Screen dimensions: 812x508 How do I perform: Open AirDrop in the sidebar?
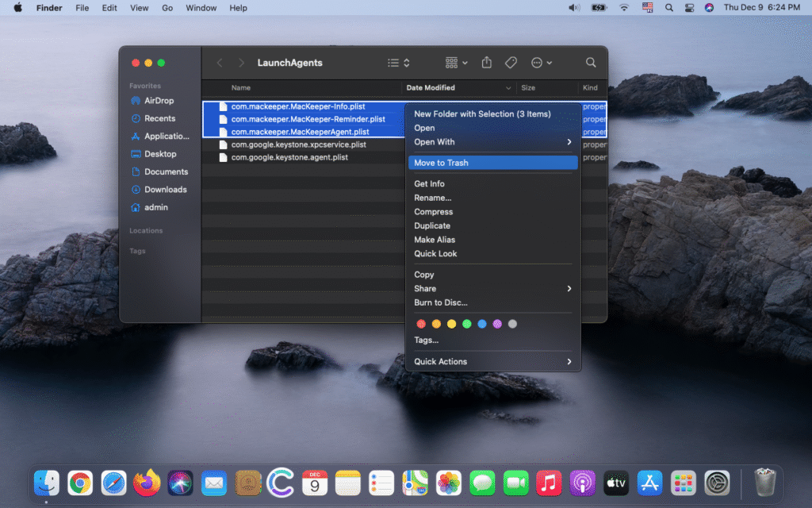159,101
